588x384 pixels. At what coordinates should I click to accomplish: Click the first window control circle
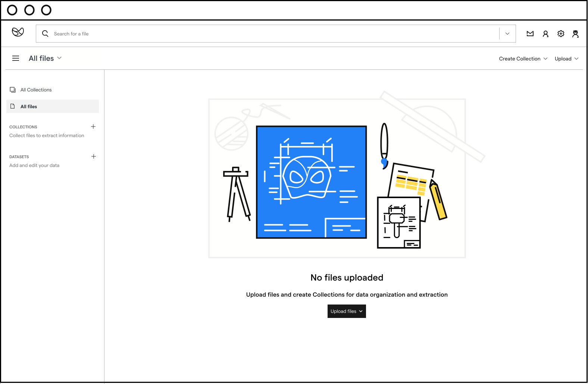click(12, 10)
